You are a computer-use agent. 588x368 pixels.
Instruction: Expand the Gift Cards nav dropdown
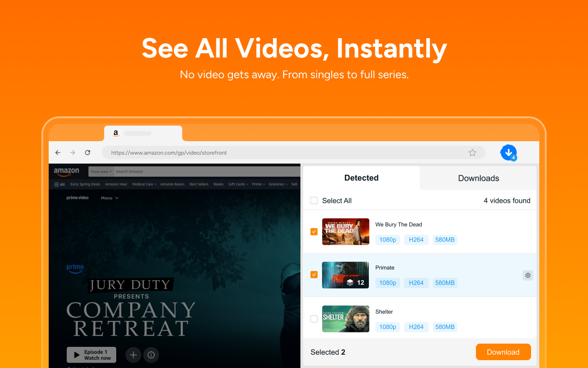coord(238,184)
